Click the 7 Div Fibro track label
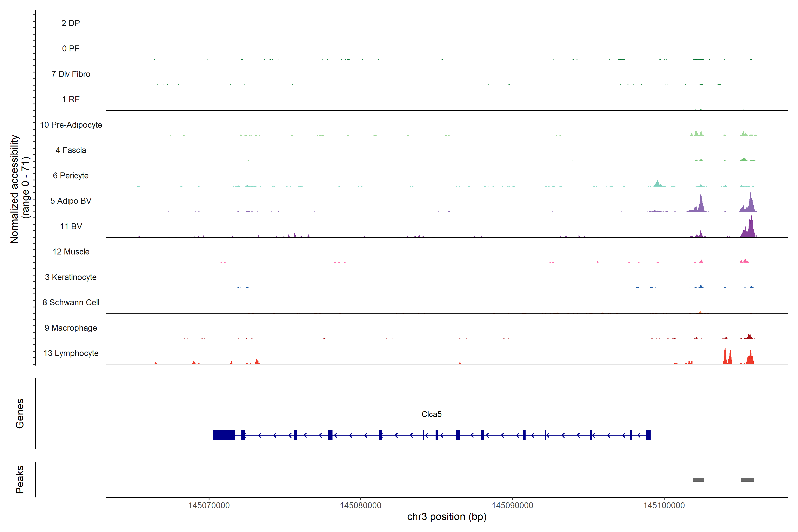Viewport: 798px width, 532px height. click(x=71, y=74)
